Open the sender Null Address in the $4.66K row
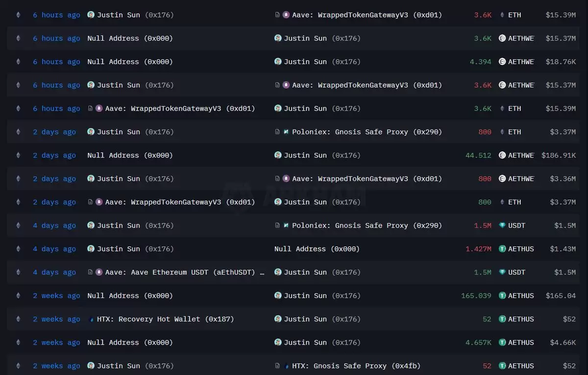 click(x=130, y=343)
